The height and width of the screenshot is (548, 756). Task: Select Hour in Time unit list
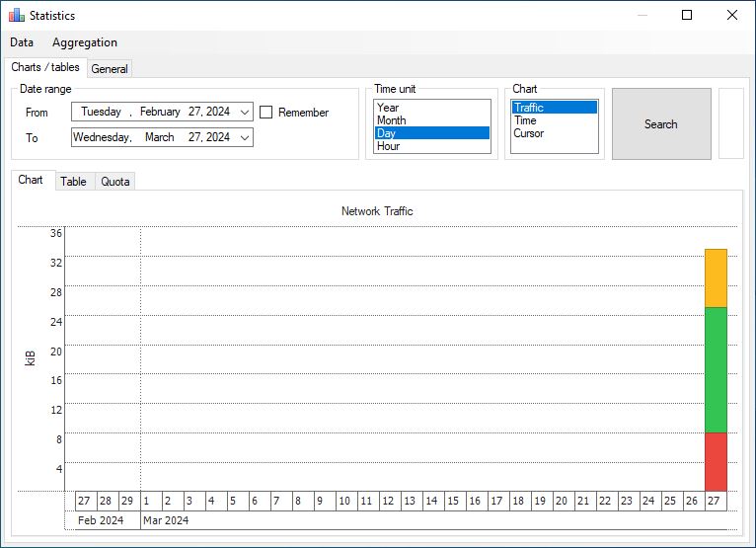[x=432, y=146]
